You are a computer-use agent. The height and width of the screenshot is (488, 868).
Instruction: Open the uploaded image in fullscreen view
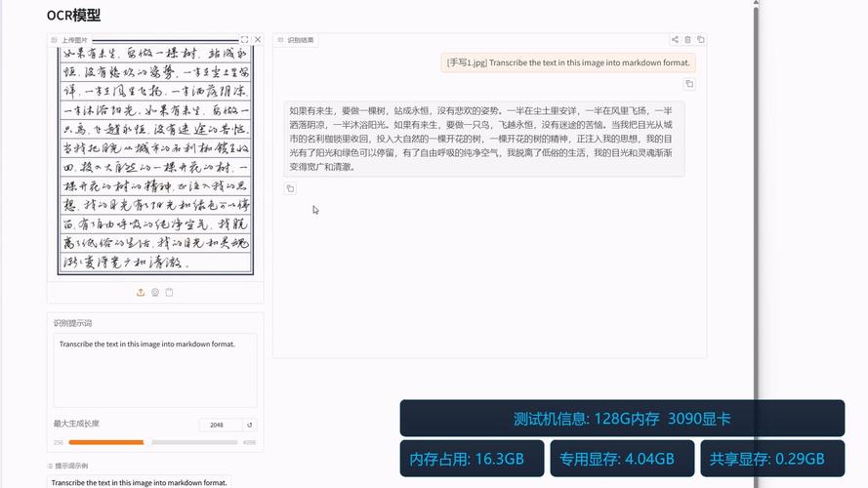click(x=244, y=40)
